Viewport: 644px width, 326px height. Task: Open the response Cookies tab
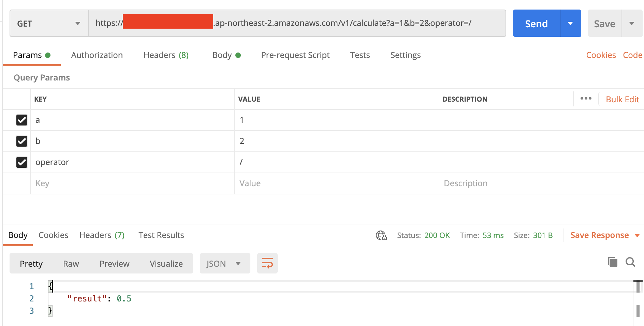[x=53, y=235]
